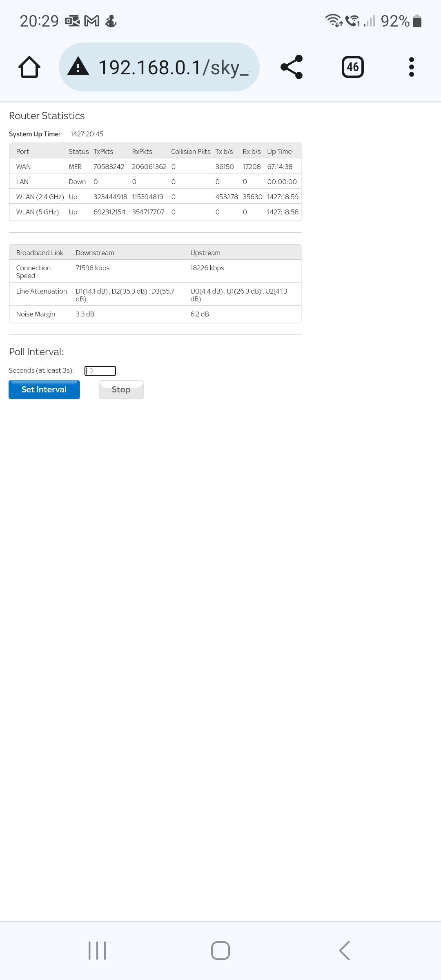
Task: Select the 2.4 GHz up time 1427:18:59
Action: (283, 197)
